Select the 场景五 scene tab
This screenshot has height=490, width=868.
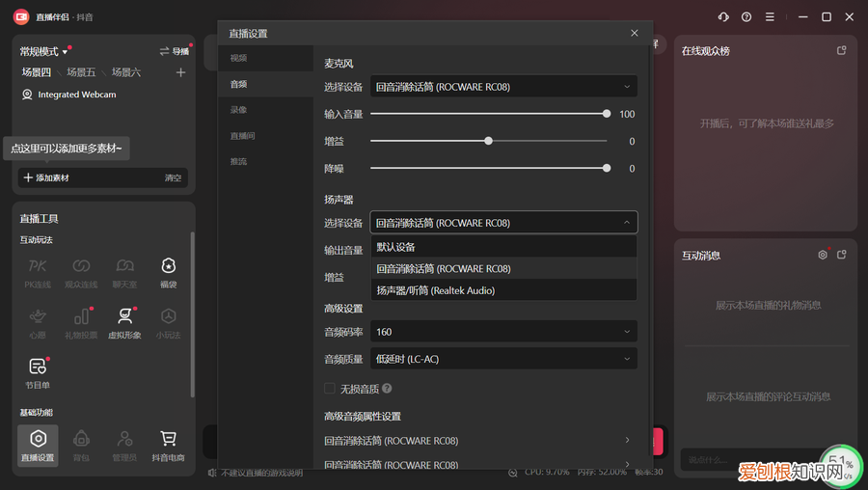[x=81, y=72]
